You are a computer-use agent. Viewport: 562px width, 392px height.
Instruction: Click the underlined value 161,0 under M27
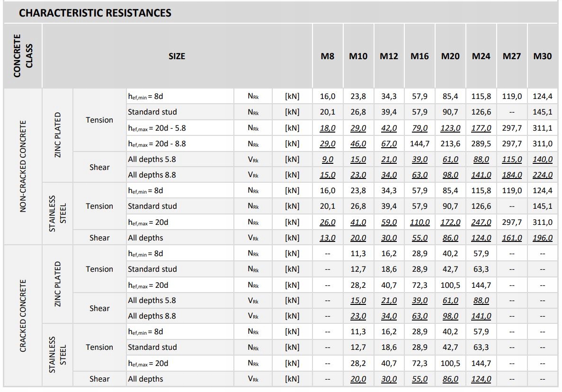point(512,238)
